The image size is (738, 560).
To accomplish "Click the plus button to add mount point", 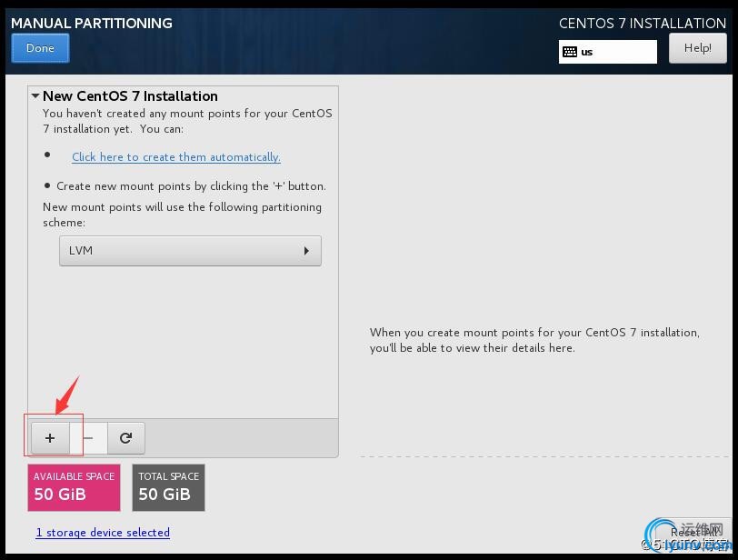I will point(50,438).
